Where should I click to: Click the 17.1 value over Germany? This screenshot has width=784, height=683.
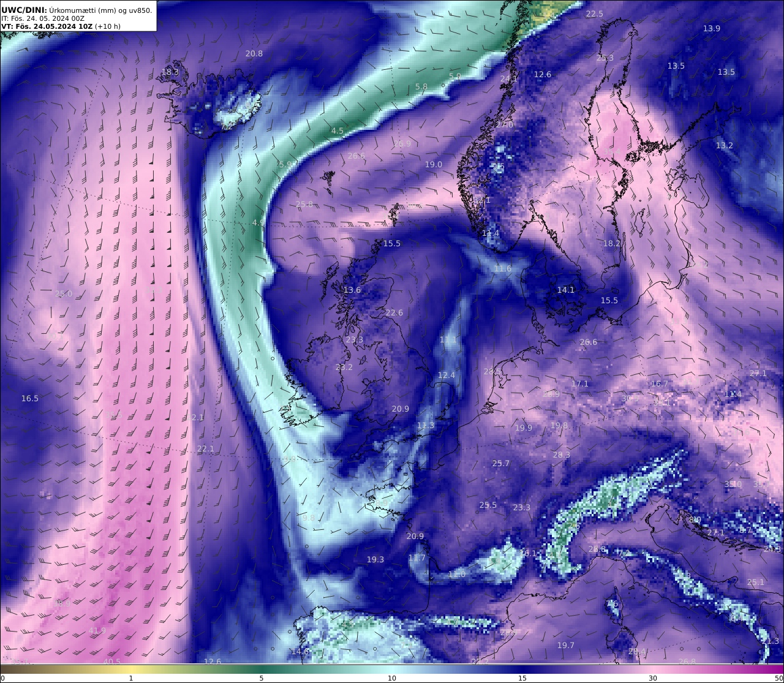point(580,384)
